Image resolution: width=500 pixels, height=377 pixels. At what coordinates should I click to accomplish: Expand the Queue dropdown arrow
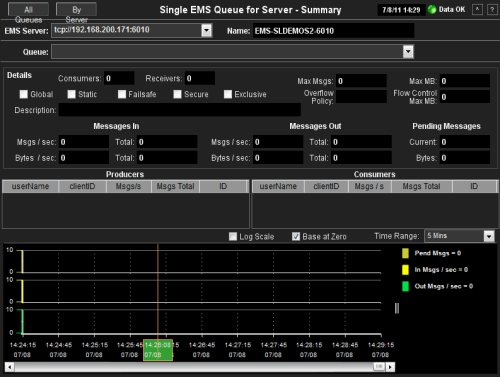click(x=408, y=52)
